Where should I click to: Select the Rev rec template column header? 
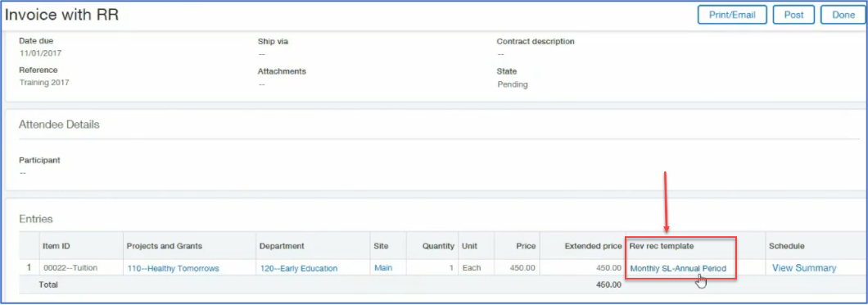[695, 246]
